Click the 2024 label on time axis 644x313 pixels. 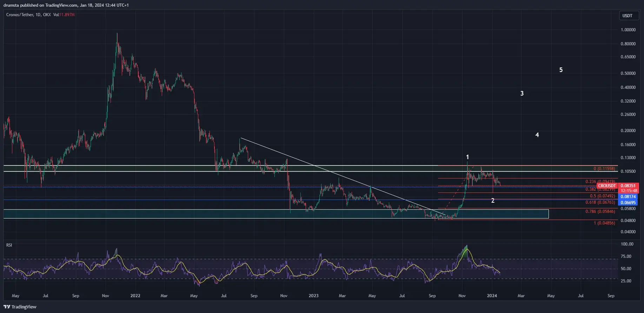(492, 296)
